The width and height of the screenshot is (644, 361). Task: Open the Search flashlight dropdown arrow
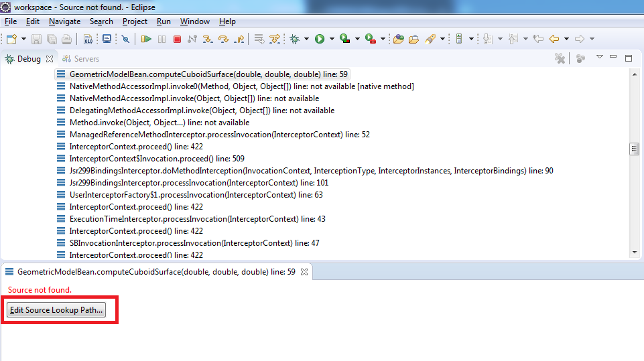tap(442, 39)
